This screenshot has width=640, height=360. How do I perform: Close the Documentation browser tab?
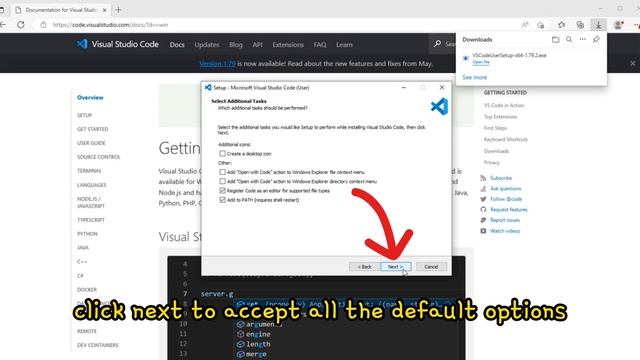[x=104, y=10]
